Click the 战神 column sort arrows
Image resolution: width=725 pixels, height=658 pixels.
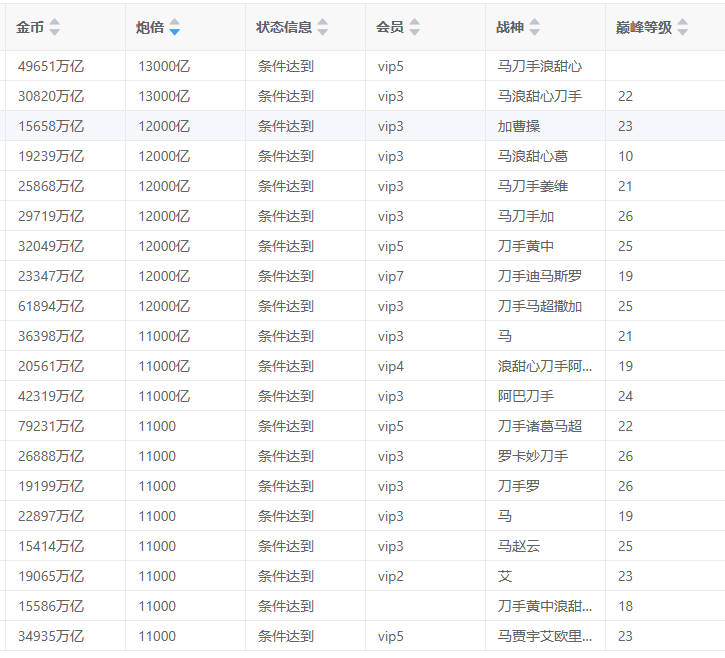[534, 27]
